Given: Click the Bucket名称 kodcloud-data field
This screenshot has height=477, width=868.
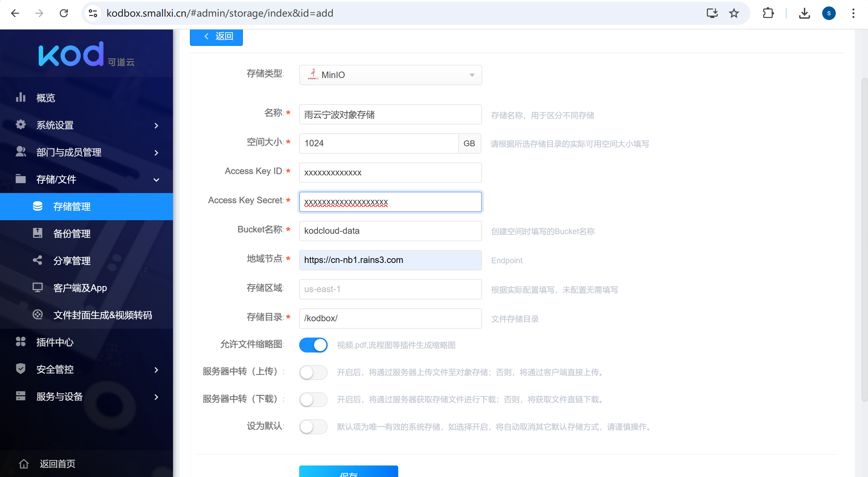Looking at the screenshot, I should pos(390,231).
